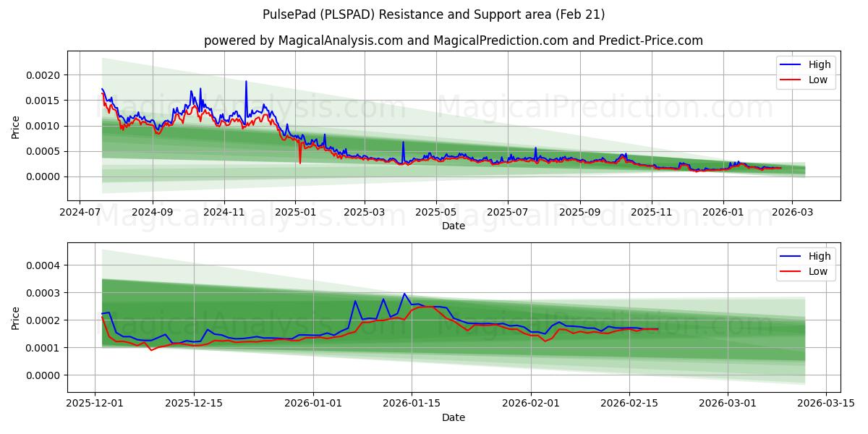Click the '2025-09' x-axis label

pyautogui.click(x=580, y=213)
